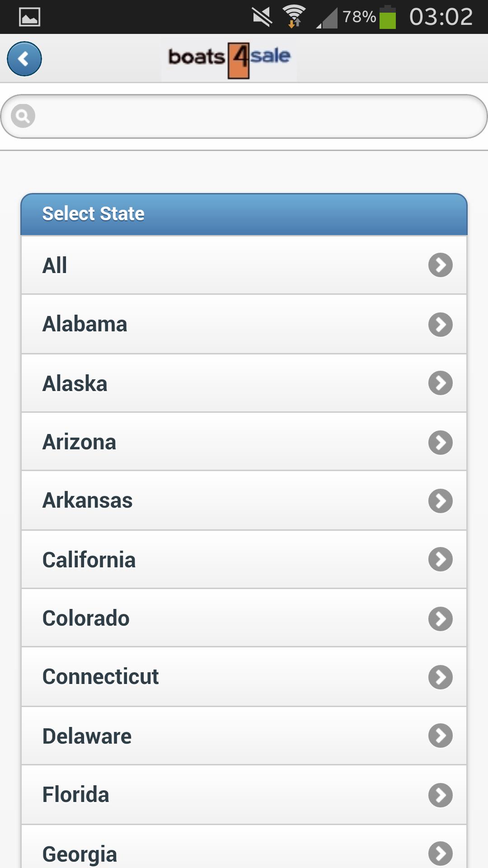Open the Colorado listing

[x=244, y=618]
